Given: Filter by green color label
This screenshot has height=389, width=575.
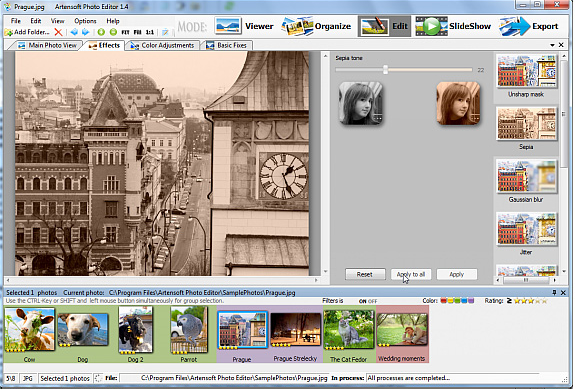Looking at the screenshot, I should click(457, 301).
